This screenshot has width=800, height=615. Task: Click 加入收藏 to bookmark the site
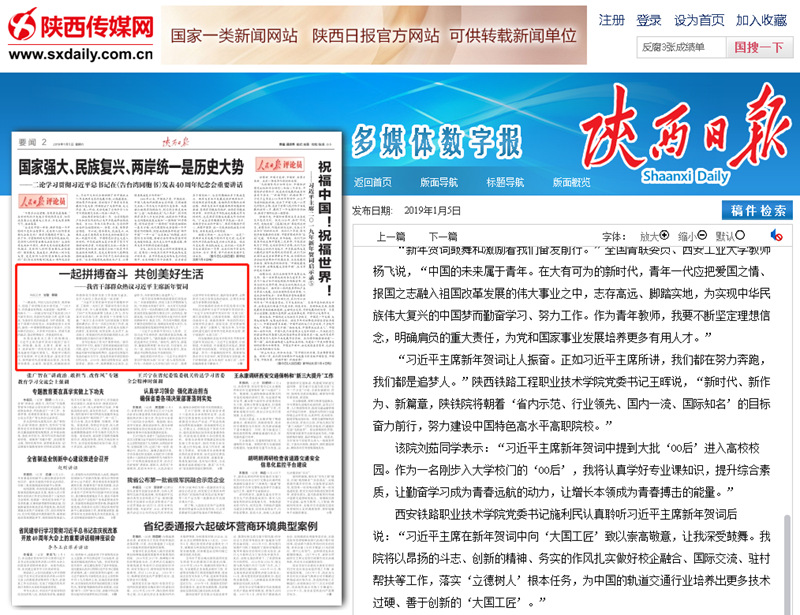pyautogui.click(x=761, y=20)
